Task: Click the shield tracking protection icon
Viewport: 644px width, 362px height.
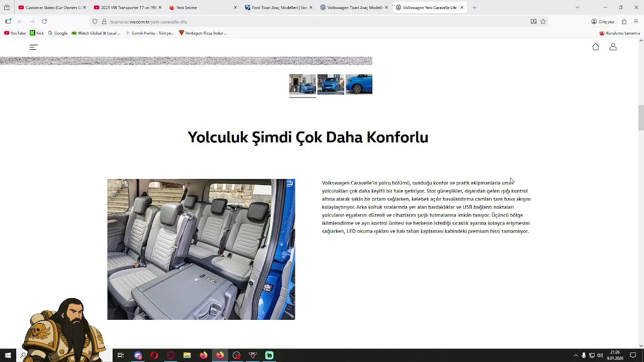Action: coord(95,22)
